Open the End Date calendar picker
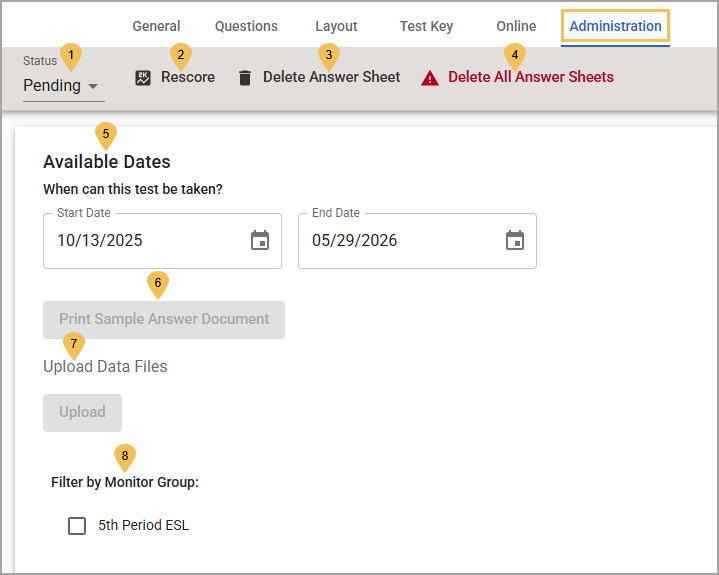This screenshot has width=719, height=575. 514,240
